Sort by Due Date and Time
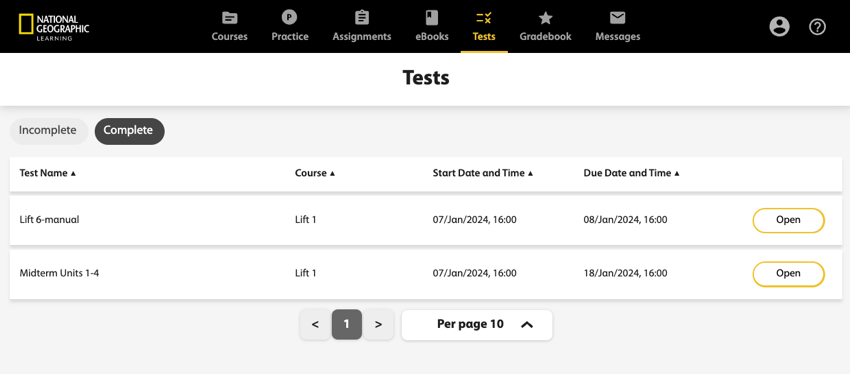The width and height of the screenshot is (850, 374). [632, 173]
